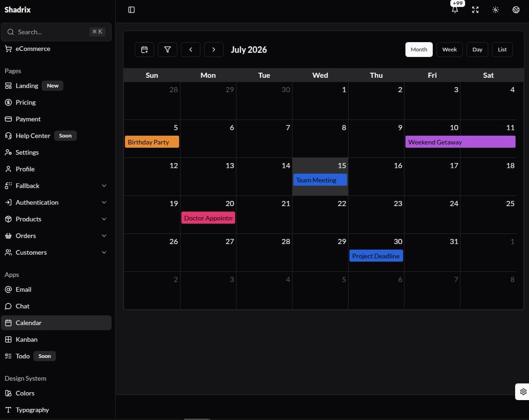
Task: Click the Colors swatch icon
Action: (8, 393)
